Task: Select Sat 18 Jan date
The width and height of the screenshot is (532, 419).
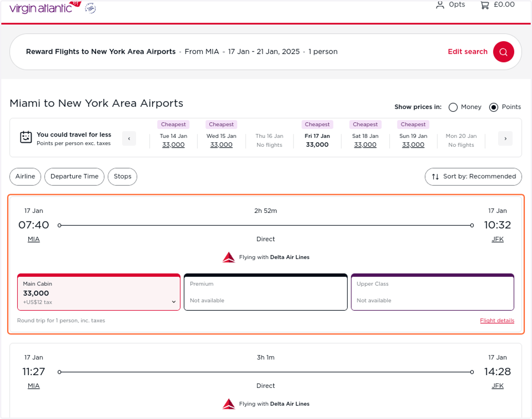Action: 365,140
